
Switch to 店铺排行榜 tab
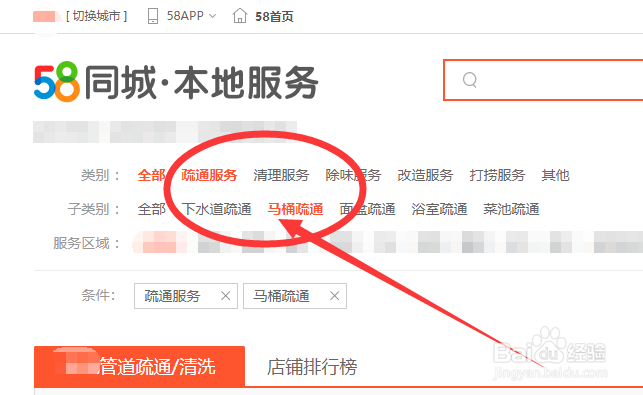tap(312, 367)
